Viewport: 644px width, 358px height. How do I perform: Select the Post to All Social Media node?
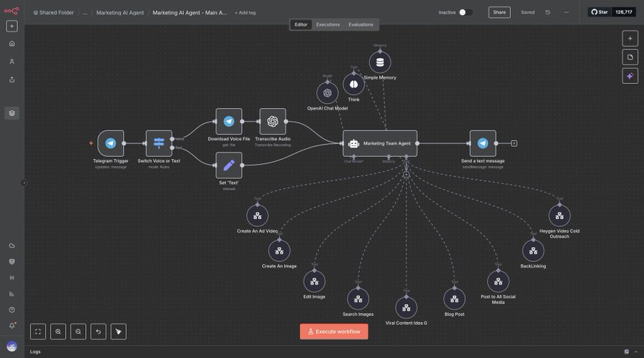[x=498, y=281]
